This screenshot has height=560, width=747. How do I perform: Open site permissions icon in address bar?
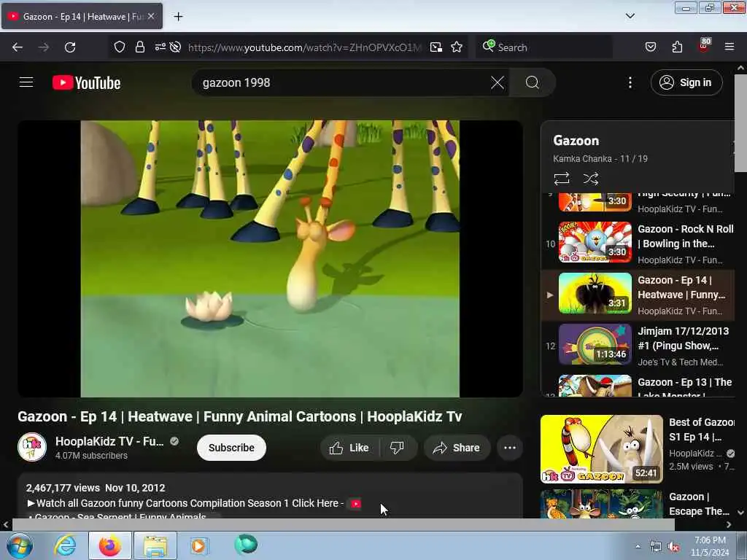point(160,47)
